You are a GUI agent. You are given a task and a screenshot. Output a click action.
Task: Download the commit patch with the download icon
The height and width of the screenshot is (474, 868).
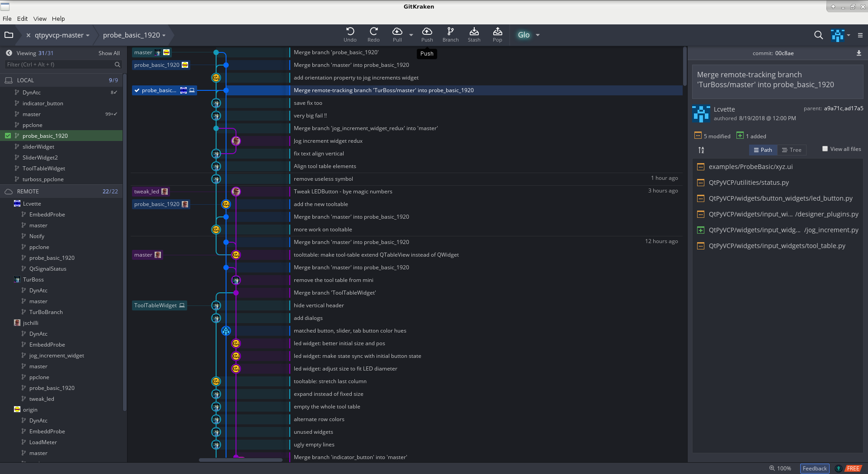click(x=859, y=53)
